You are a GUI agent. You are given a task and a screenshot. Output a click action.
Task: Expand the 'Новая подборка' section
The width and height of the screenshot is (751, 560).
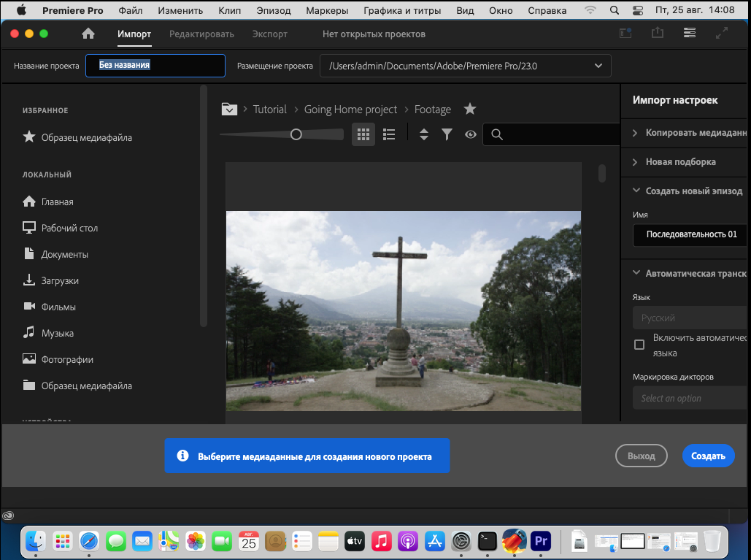coord(680,162)
